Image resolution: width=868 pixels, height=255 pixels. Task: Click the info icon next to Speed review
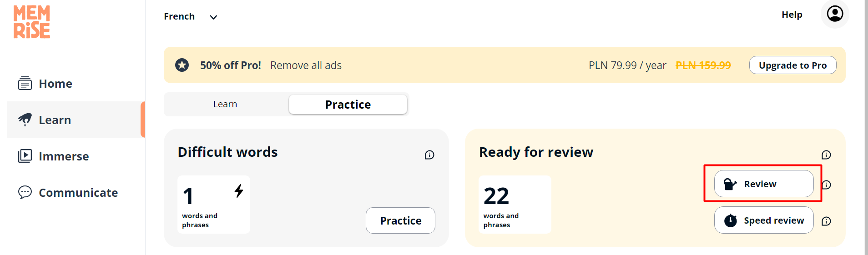826,221
